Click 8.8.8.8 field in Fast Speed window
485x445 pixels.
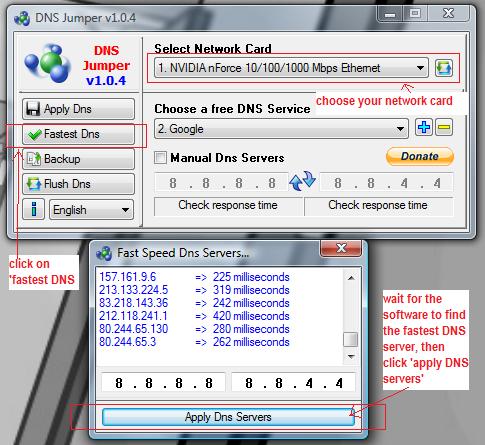click(163, 383)
